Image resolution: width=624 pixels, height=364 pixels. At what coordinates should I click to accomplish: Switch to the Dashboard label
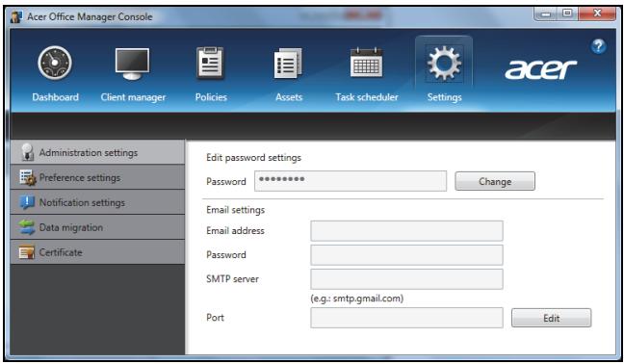click(x=55, y=97)
